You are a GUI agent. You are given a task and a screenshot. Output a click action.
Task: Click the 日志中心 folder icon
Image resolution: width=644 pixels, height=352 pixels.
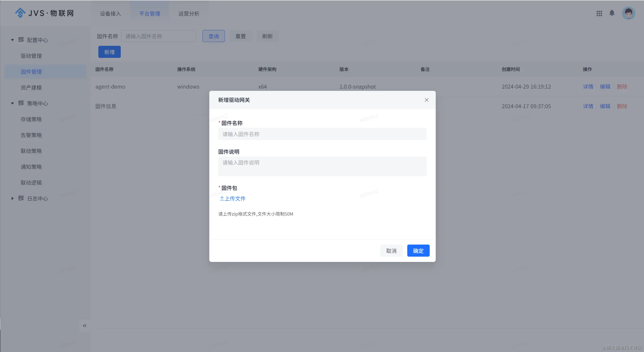[21, 198]
